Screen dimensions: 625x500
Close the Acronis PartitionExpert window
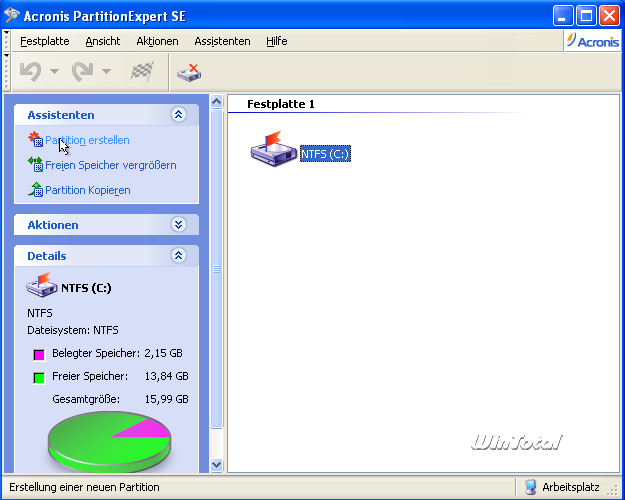click(x=609, y=16)
